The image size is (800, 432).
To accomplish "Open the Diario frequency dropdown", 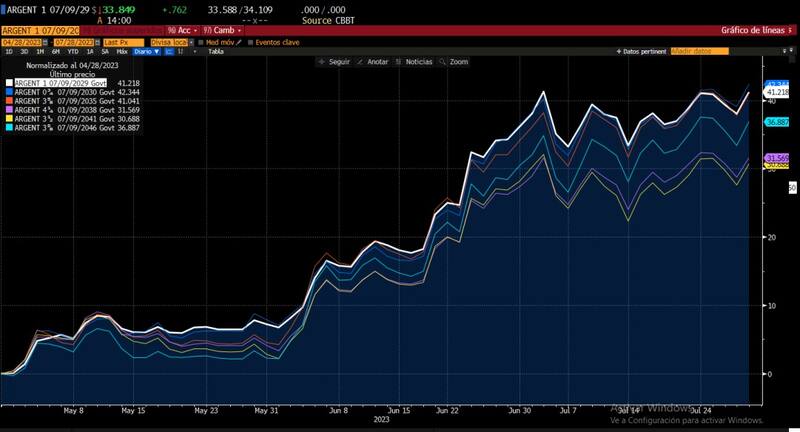I will coord(147,51).
